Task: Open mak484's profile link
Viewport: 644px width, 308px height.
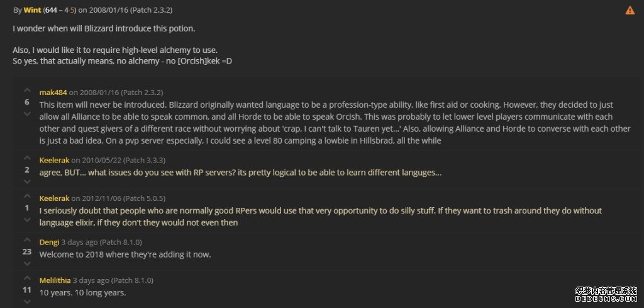Action: (53, 93)
